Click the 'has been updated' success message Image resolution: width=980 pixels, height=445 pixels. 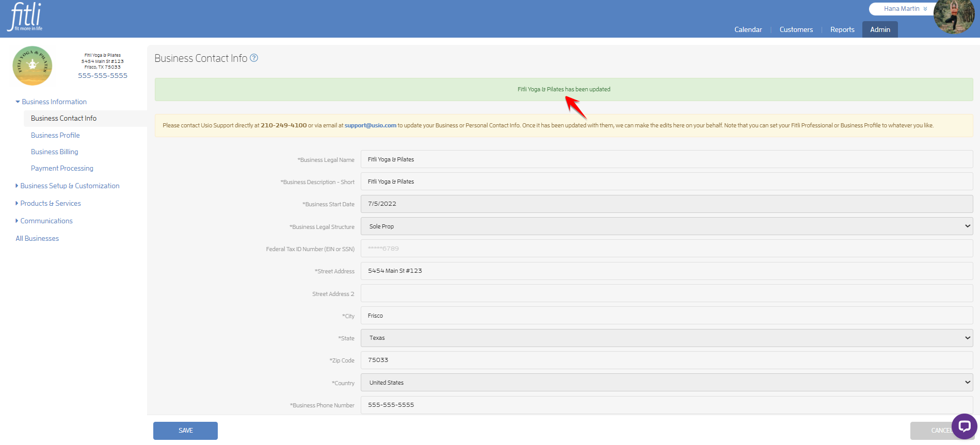click(564, 89)
